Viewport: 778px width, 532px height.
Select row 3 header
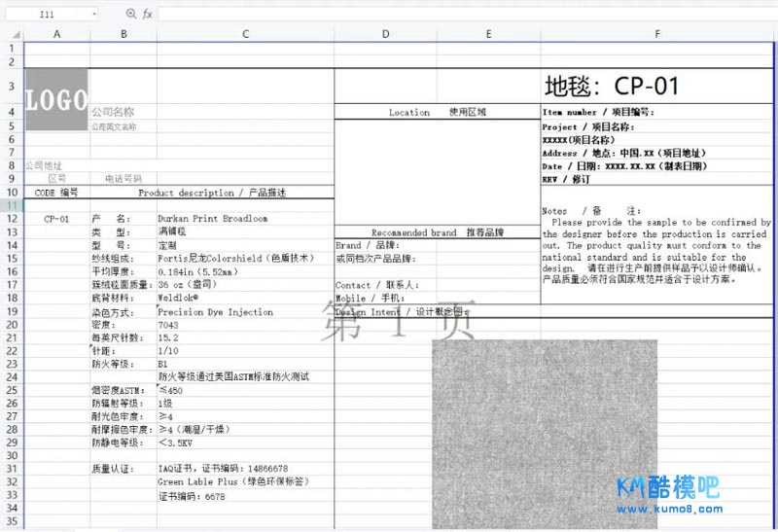13,87
